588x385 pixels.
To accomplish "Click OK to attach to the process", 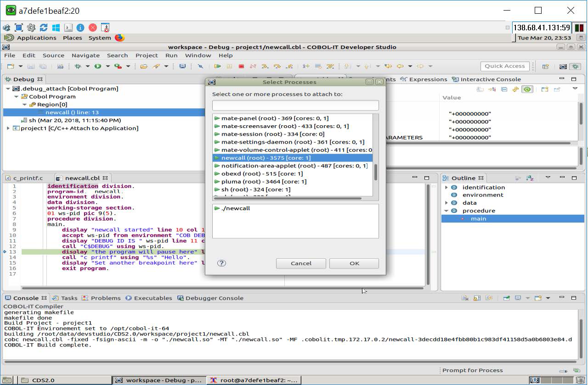I will 353,263.
